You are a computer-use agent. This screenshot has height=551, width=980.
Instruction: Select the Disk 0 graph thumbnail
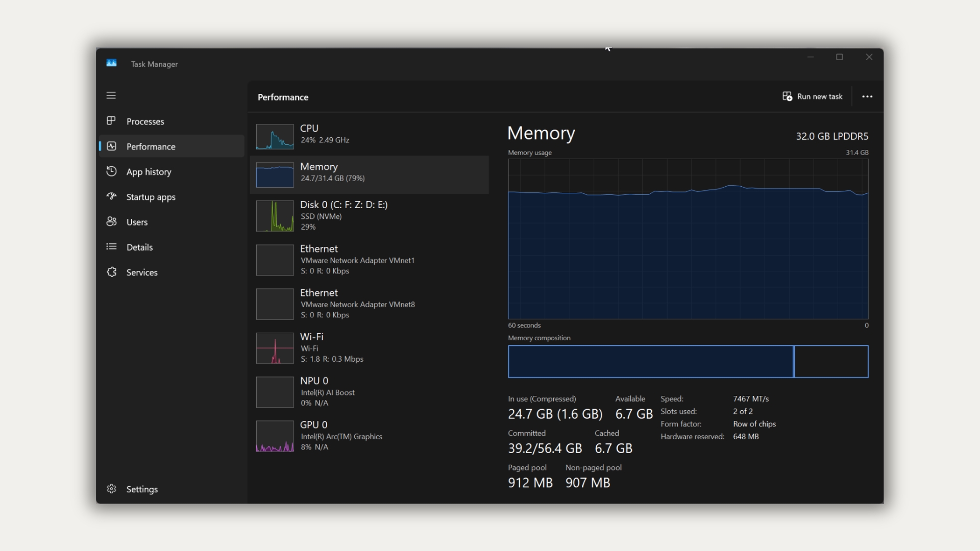click(275, 216)
